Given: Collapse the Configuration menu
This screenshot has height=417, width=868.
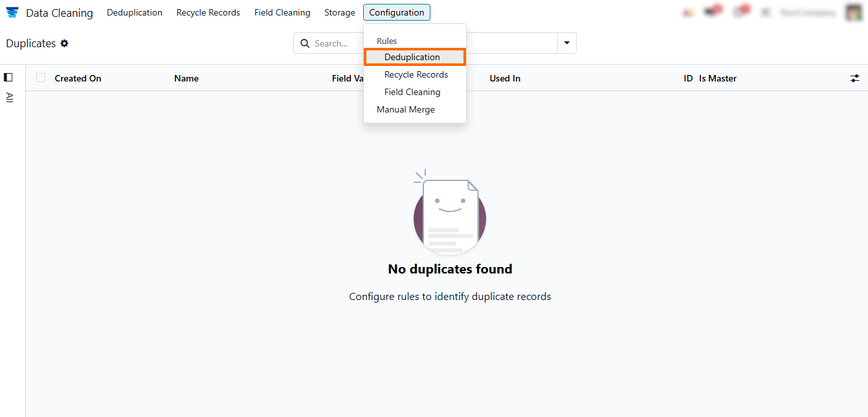Looking at the screenshot, I should (396, 12).
